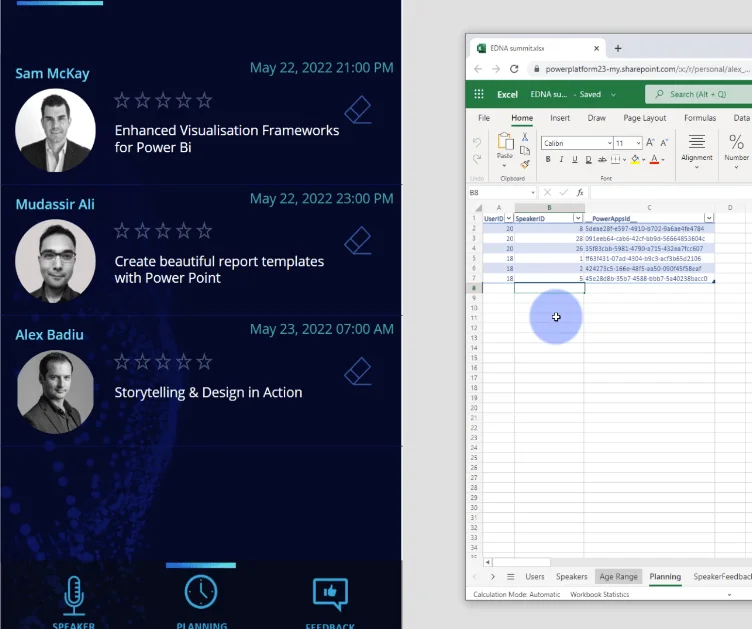Toggle Underline formatting in Excel
752x629 pixels.
pyautogui.click(x=575, y=159)
